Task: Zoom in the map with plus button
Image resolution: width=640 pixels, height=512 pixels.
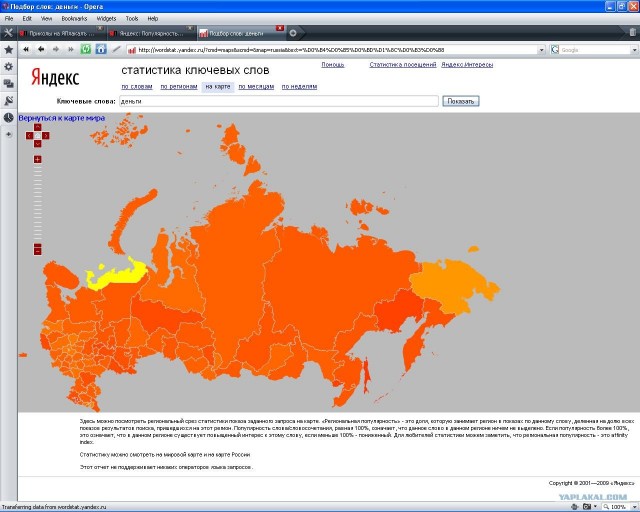Action: click(38, 159)
